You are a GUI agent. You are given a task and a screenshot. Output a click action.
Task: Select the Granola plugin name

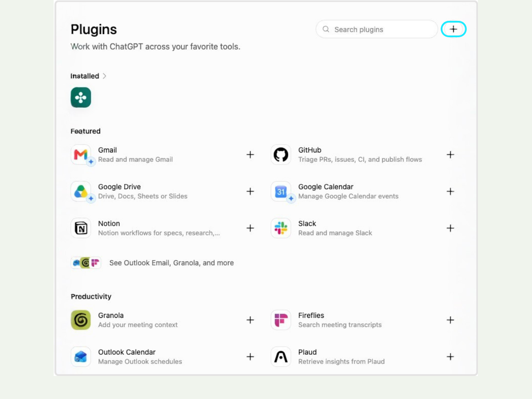pyautogui.click(x=111, y=316)
